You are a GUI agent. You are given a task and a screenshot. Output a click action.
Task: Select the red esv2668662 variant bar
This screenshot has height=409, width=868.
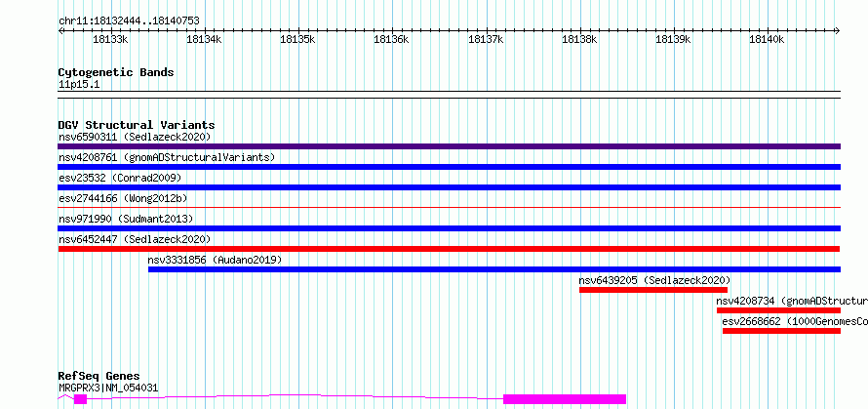pyautogui.click(x=781, y=331)
